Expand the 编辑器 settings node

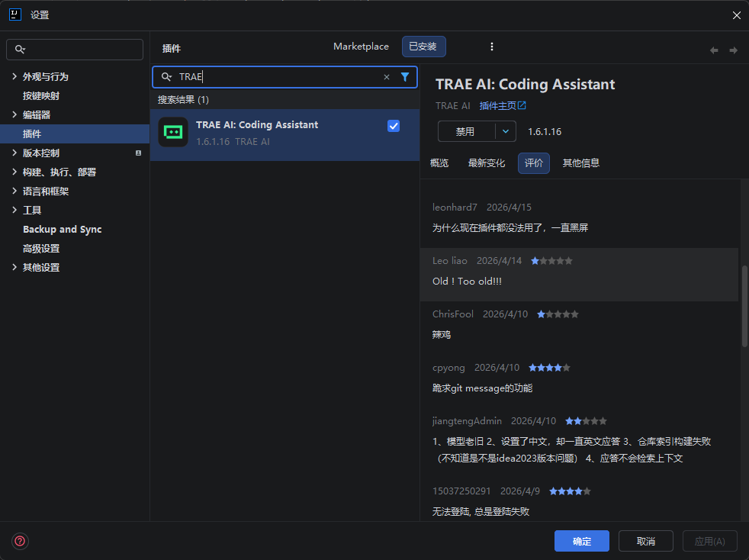[x=14, y=114]
